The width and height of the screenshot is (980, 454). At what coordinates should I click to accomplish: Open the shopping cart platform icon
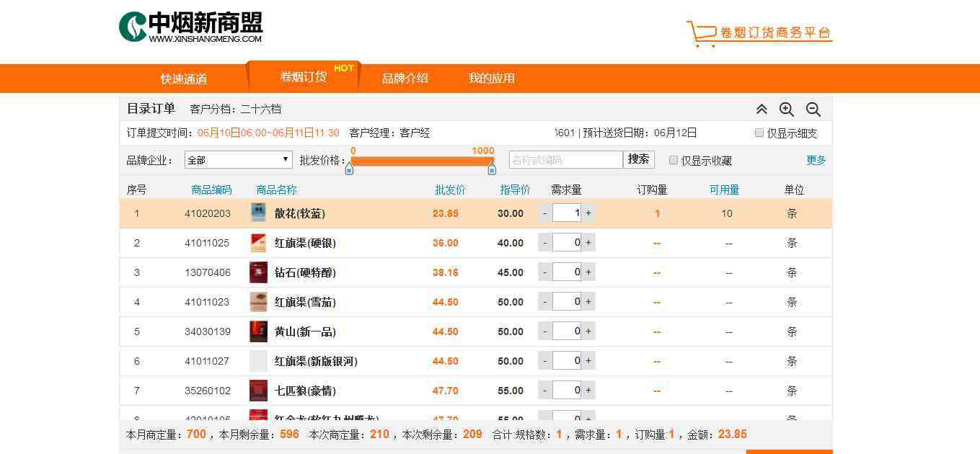tap(701, 33)
